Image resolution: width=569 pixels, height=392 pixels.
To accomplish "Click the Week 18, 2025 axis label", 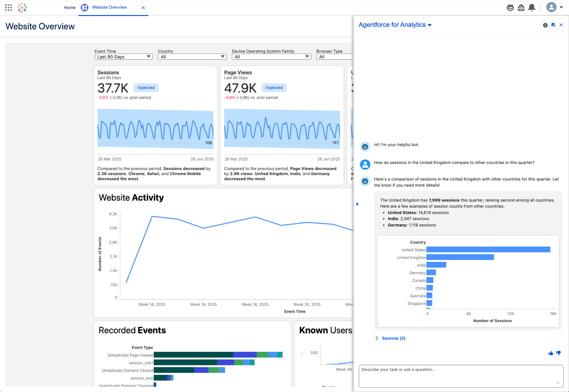I will pos(255,304).
